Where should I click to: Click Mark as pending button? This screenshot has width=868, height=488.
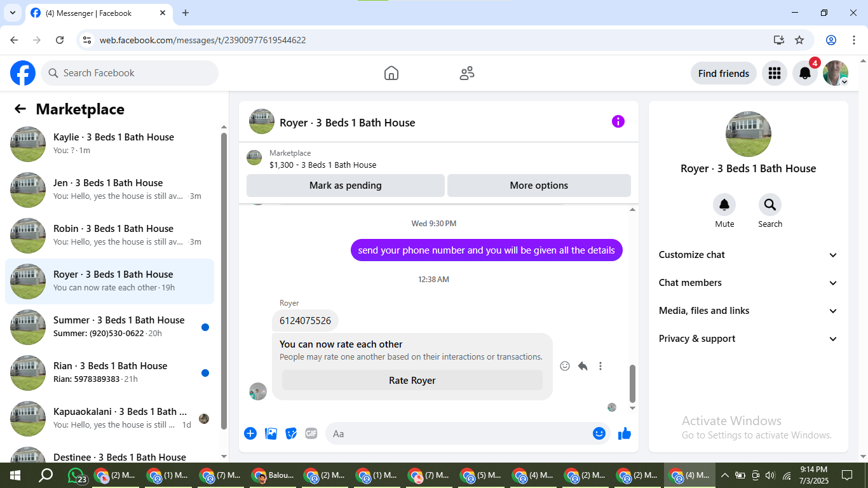pos(346,186)
